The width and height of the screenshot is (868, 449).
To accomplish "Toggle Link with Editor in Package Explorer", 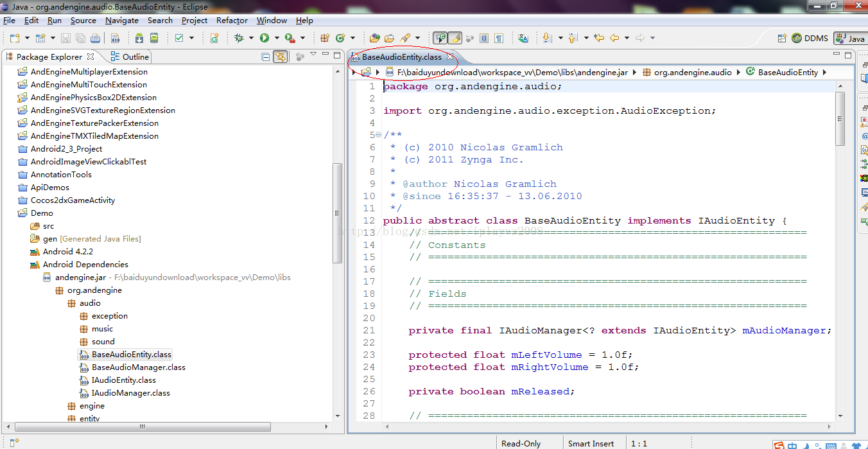I will (x=280, y=57).
